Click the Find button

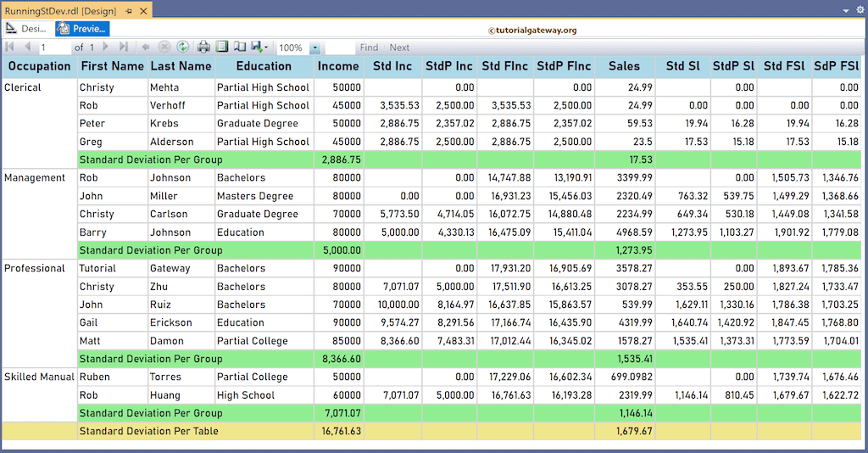pyautogui.click(x=369, y=48)
